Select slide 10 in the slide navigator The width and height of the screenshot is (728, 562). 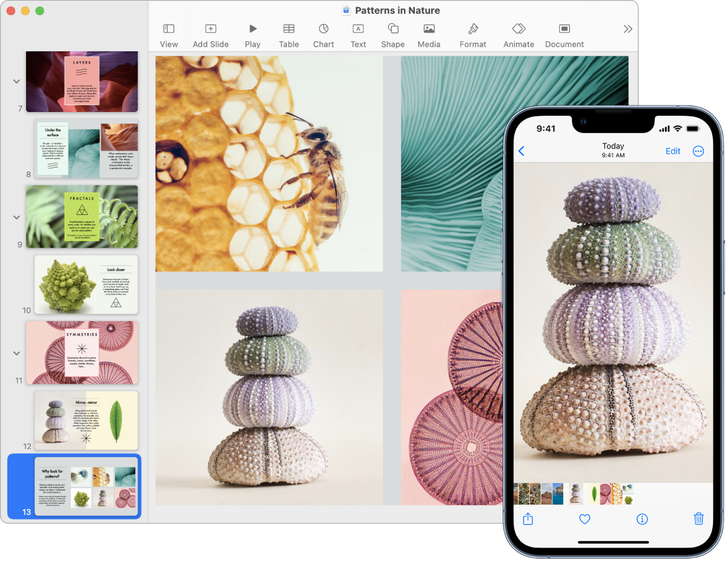85,285
